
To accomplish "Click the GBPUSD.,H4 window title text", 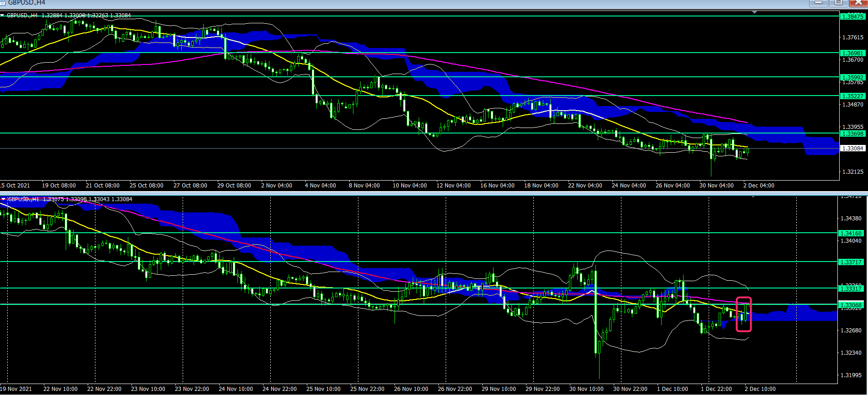I will click(x=26, y=3).
